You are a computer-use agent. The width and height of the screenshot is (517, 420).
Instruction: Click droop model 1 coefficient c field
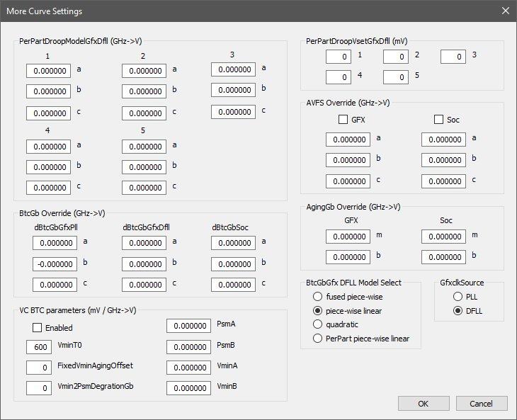(x=48, y=113)
